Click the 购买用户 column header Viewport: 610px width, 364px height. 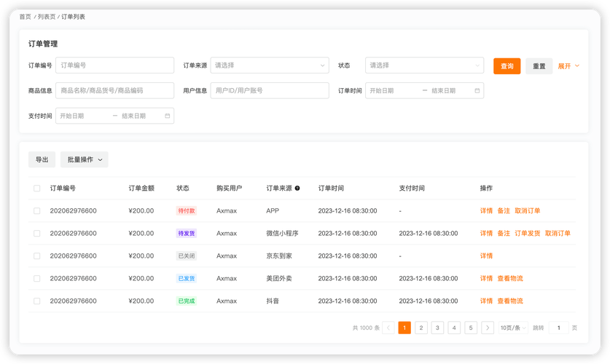pos(229,189)
